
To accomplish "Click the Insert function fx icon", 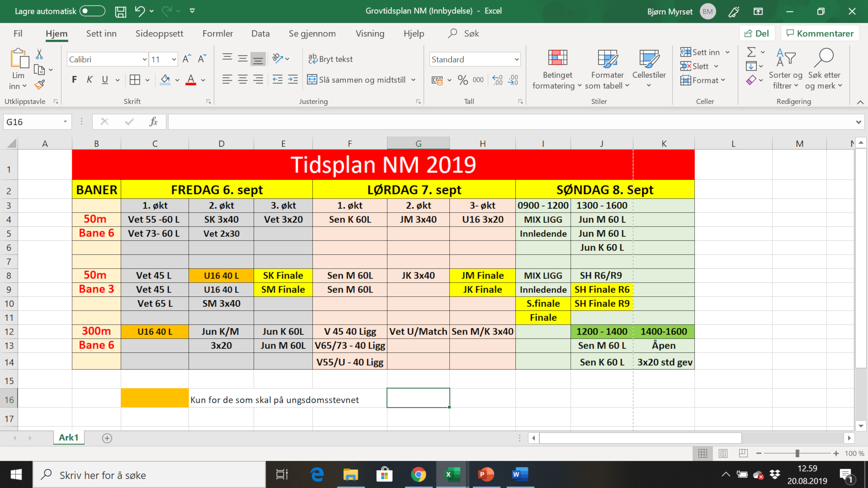I will 154,122.
